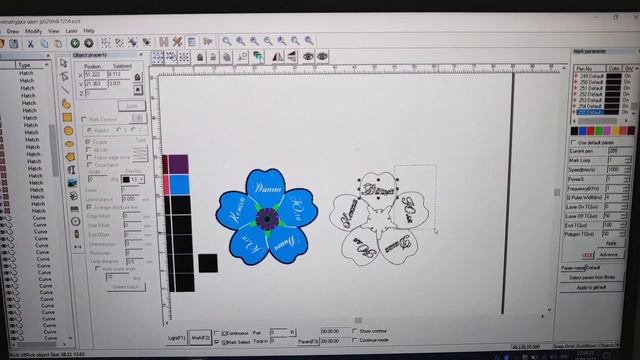This screenshot has height=360, width=640.
Task: Click the size ratio lock icon
Action: [138, 77]
